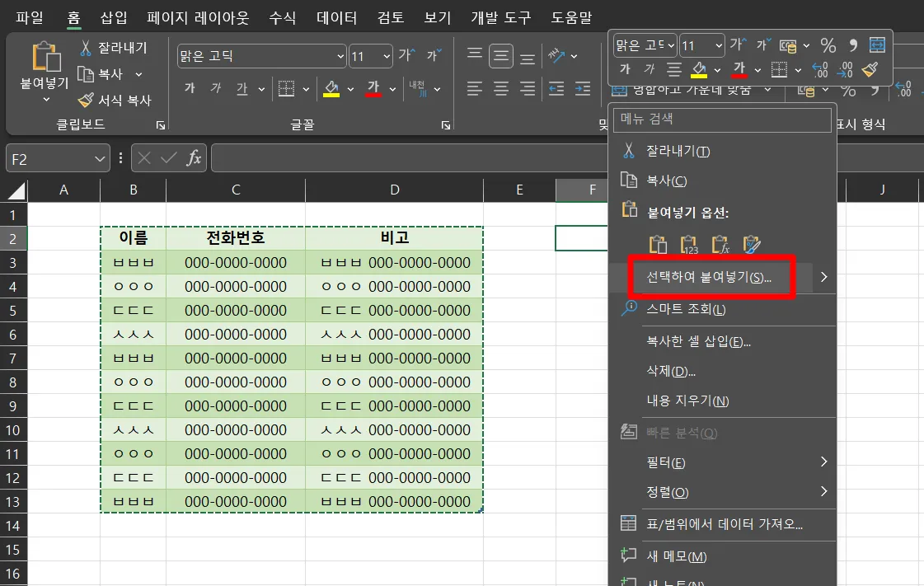924x586 pixels.
Task: Toggle middle align in ribbon
Action: coord(501,57)
